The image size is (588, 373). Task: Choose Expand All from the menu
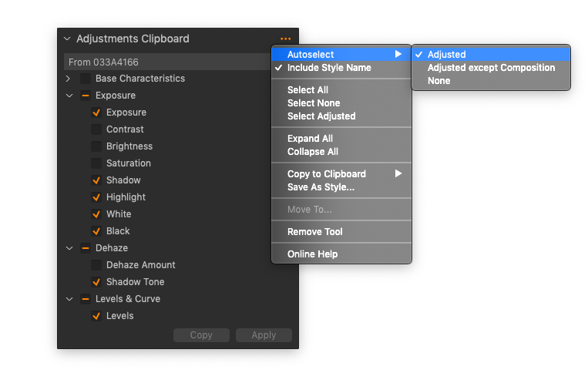tap(341, 139)
